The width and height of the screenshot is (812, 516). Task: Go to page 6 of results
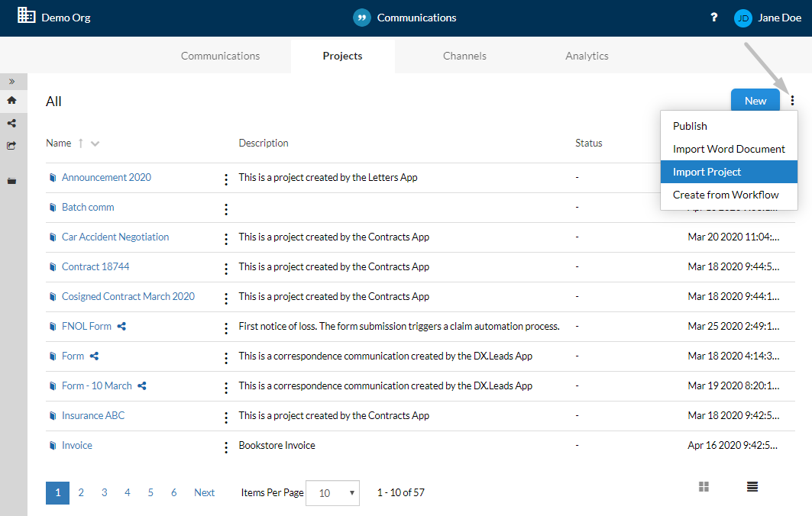(174, 492)
